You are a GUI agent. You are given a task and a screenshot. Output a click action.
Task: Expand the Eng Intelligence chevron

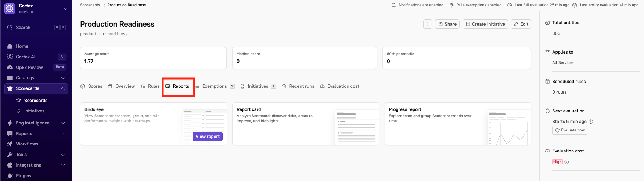pos(63,123)
